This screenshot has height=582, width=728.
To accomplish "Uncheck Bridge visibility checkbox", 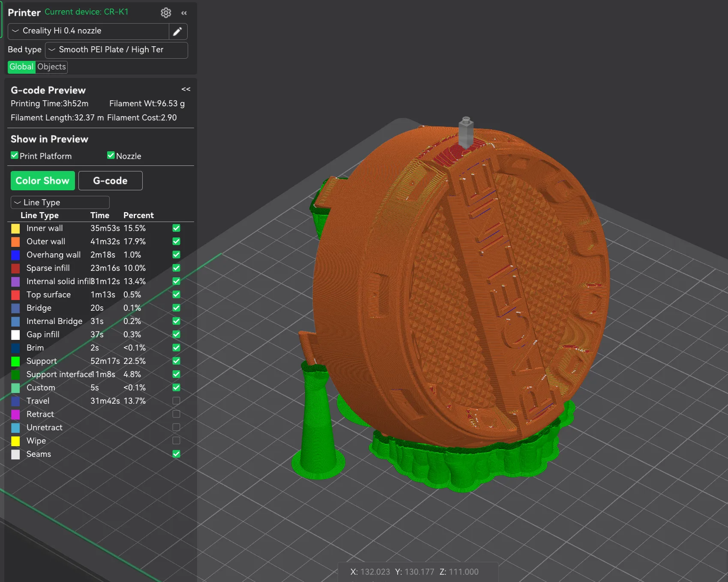I will click(x=176, y=308).
